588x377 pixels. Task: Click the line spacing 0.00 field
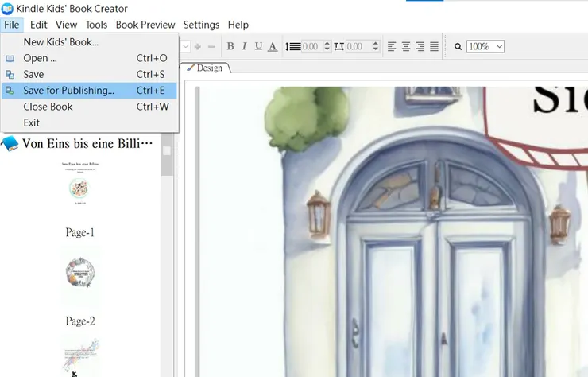[312, 47]
